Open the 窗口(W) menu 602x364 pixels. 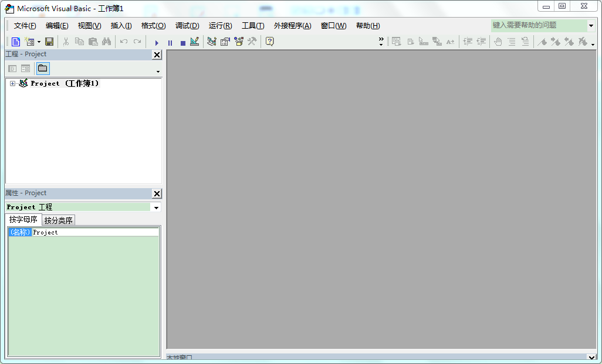[x=334, y=26]
